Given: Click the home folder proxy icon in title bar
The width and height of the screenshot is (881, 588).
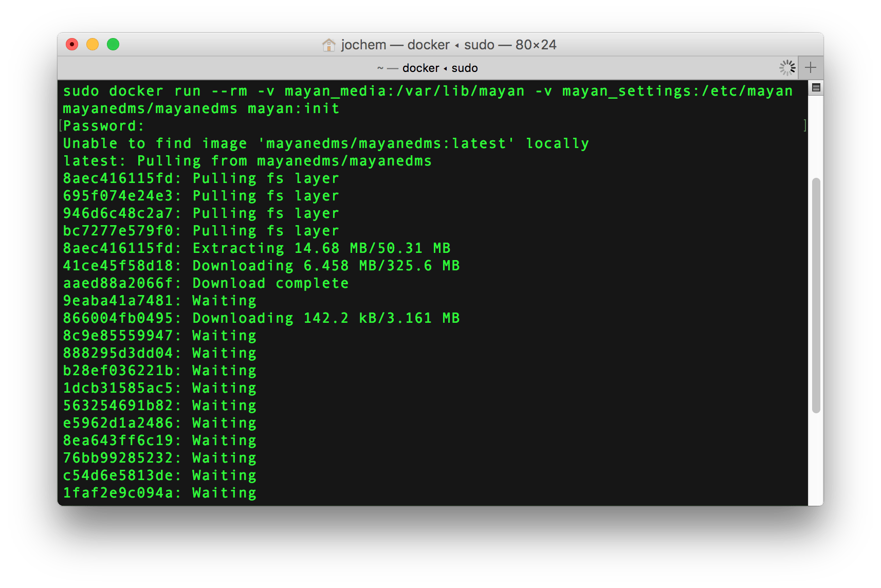Looking at the screenshot, I should pyautogui.click(x=328, y=45).
